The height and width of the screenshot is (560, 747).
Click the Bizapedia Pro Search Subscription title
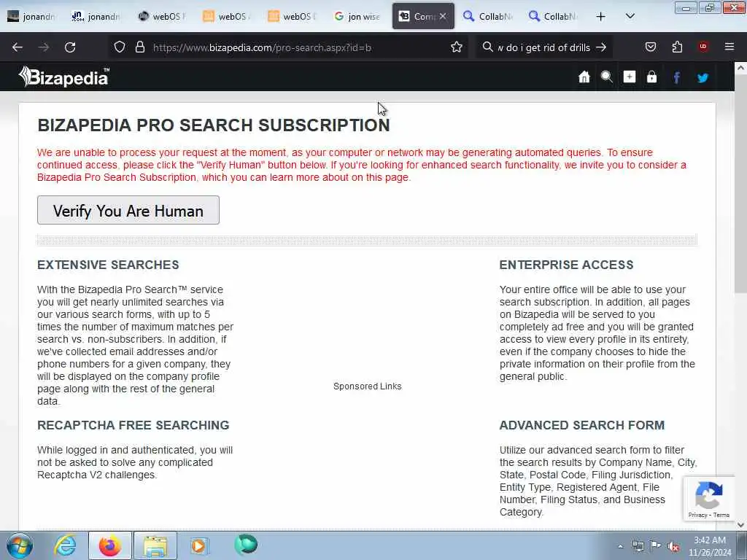pyautogui.click(x=214, y=125)
